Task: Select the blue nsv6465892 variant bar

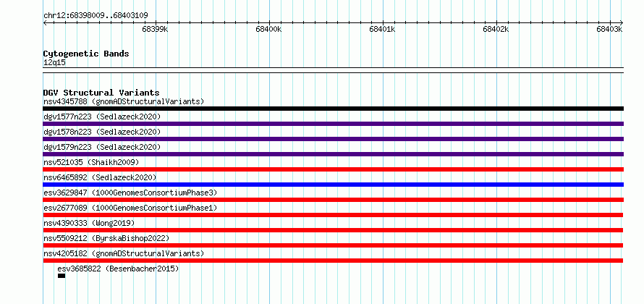Action: click(x=334, y=185)
